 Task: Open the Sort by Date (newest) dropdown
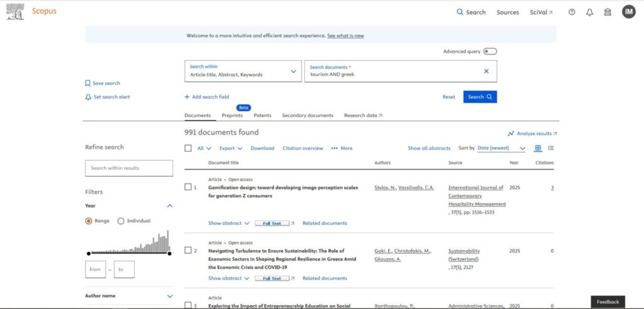point(501,148)
